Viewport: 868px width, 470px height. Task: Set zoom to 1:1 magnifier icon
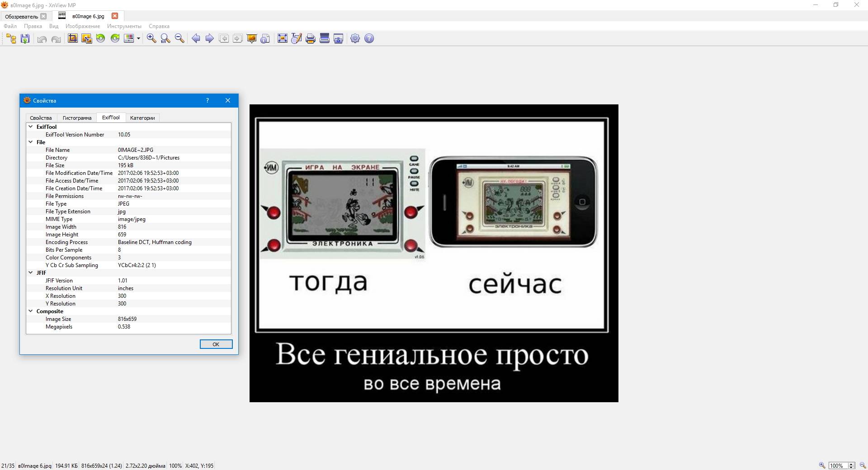(165, 38)
